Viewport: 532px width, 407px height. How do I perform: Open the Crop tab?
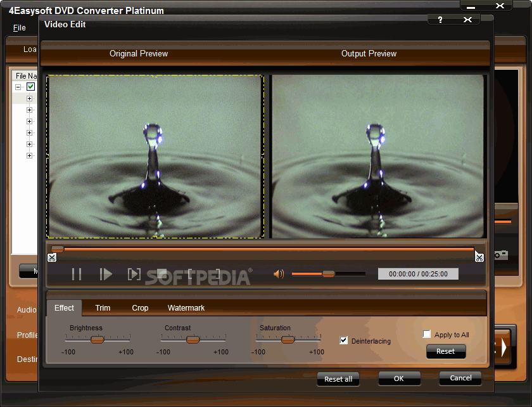pos(140,308)
